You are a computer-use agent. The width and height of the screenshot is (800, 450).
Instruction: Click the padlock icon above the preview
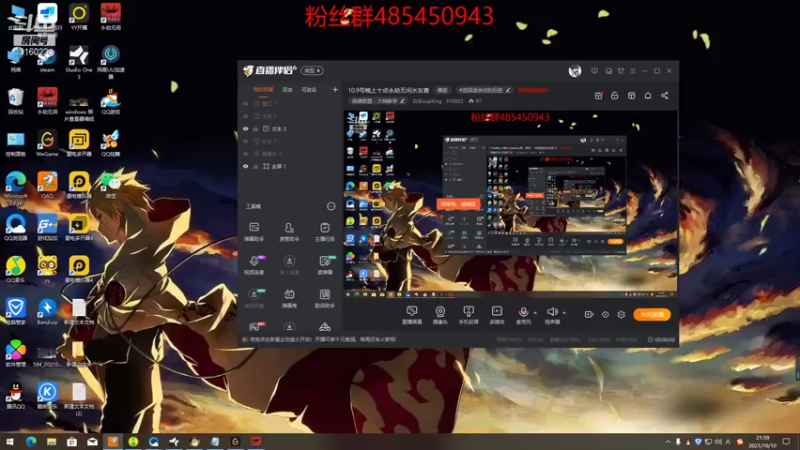pyautogui.click(x=614, y=95)
